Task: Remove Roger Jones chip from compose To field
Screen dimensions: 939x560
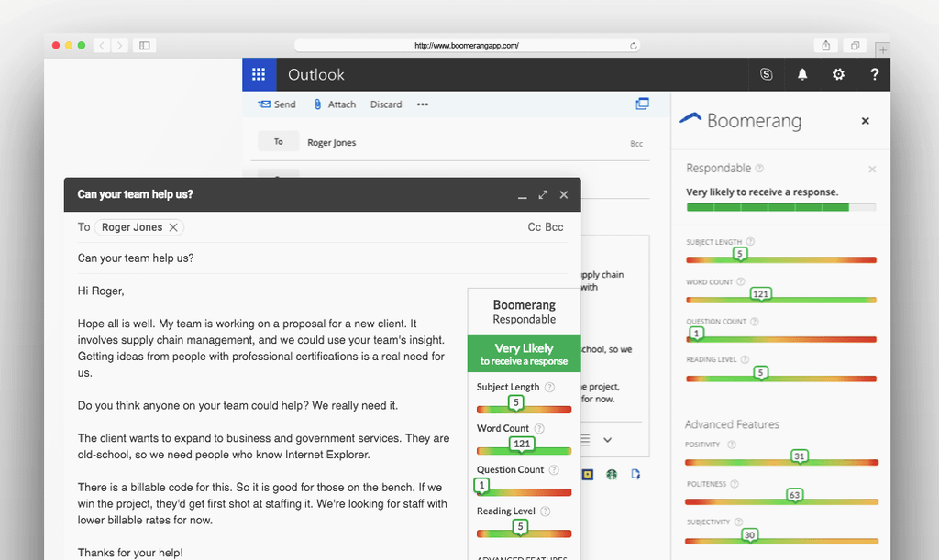Action: [x=173, y=227]
